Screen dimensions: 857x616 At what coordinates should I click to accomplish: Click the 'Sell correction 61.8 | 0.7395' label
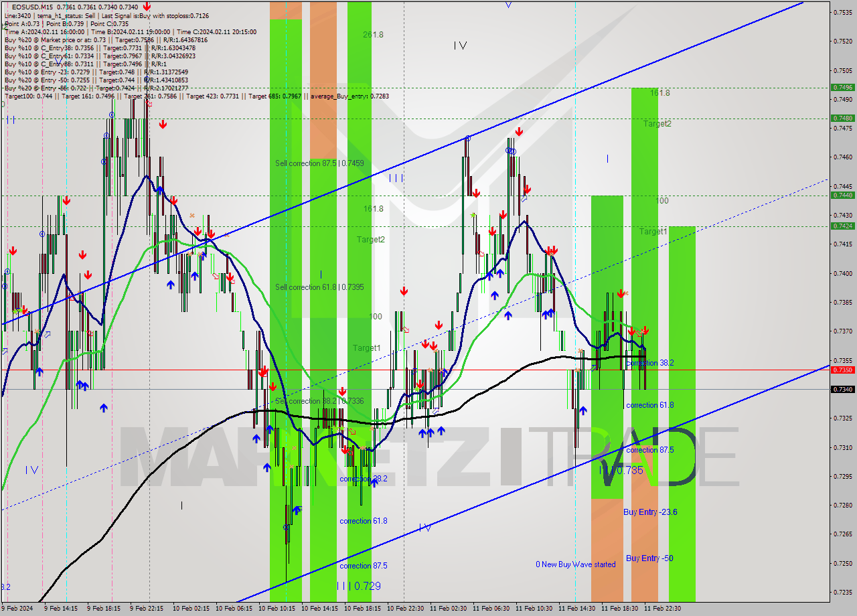pyautogui.click(x=319, y=287)
